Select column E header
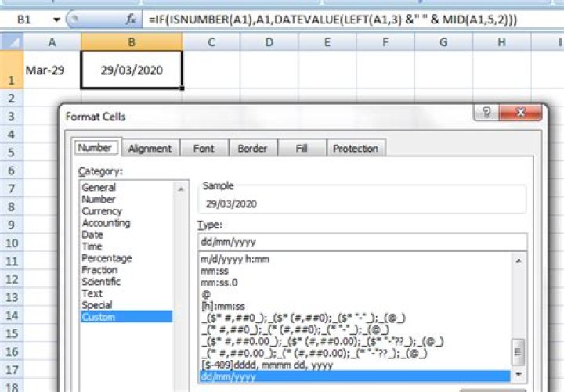 click(x=327, y=42)
